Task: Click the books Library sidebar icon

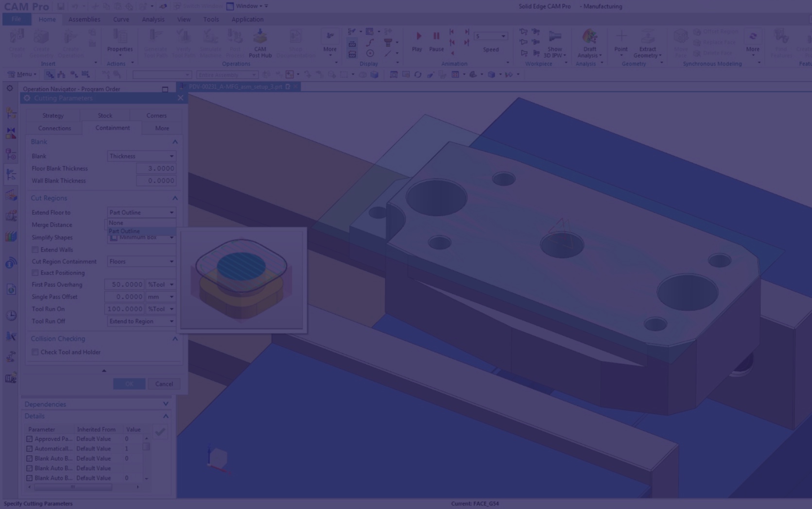Action: 11,237
